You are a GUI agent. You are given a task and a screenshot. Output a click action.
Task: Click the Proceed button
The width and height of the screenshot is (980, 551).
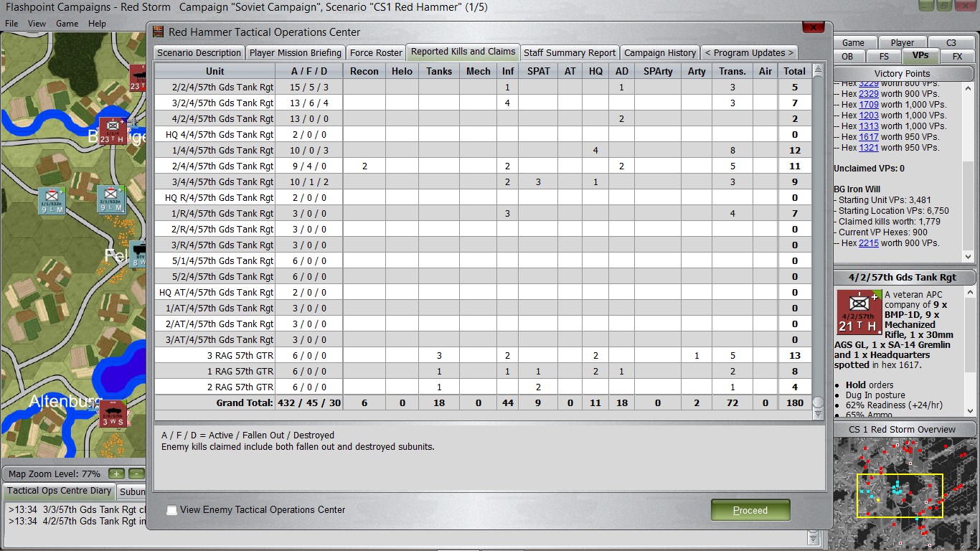(x=750, y=510)
